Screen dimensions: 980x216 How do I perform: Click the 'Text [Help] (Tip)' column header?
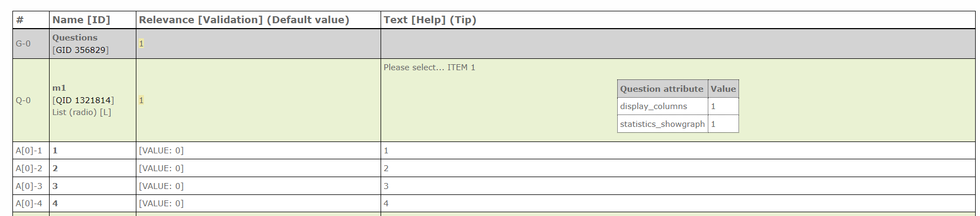pos(430,20)
